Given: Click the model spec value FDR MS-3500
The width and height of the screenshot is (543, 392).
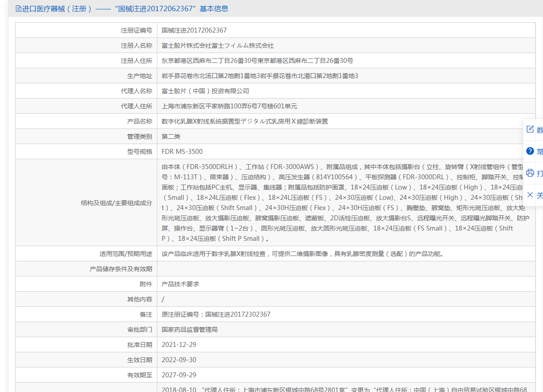Looking at the screenshot, I should click(x=182, y=152).
